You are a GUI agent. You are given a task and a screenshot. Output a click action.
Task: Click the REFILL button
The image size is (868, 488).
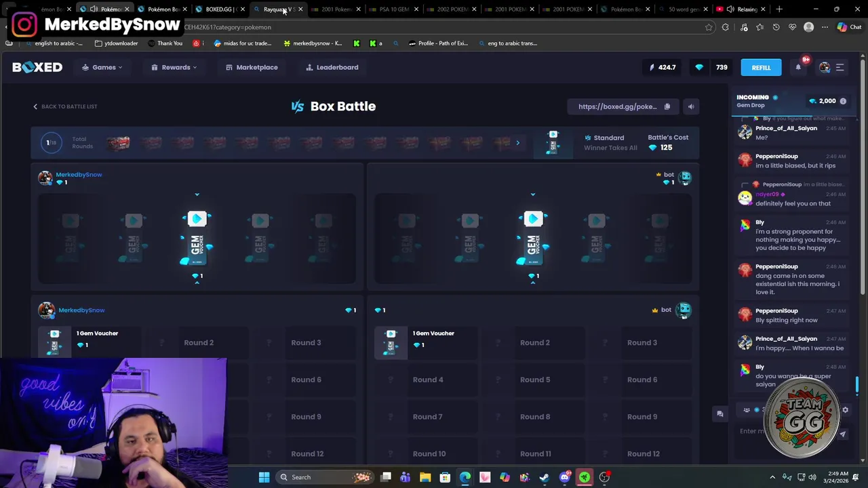point(761,67)
